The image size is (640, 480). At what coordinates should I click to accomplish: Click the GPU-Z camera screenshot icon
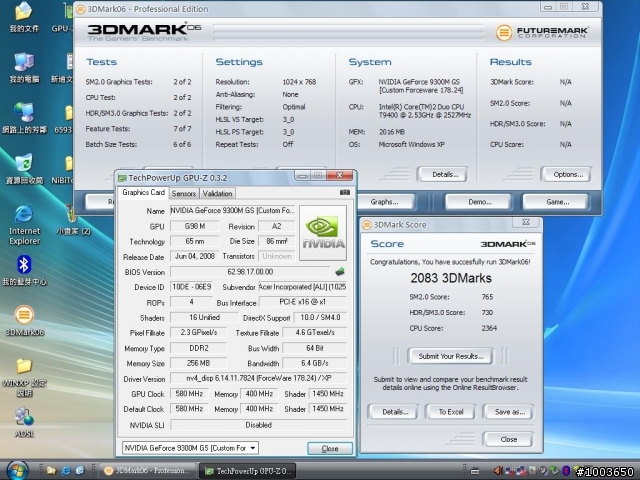345,192
